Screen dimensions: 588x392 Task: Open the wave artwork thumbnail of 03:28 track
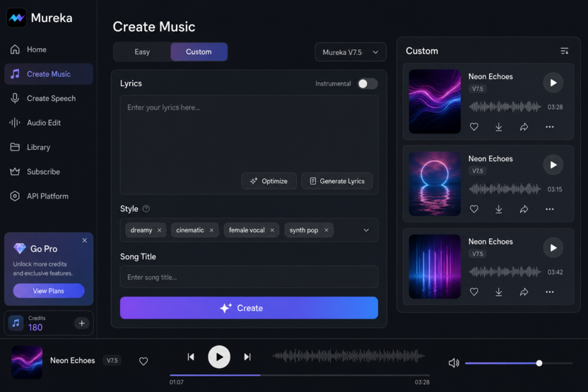click(435, 102)
